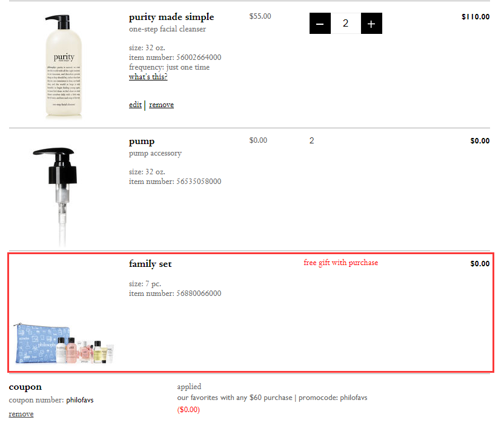Click the $55.00 unit price
Screen dimensions: 504x423
click(x=260, y=16)
